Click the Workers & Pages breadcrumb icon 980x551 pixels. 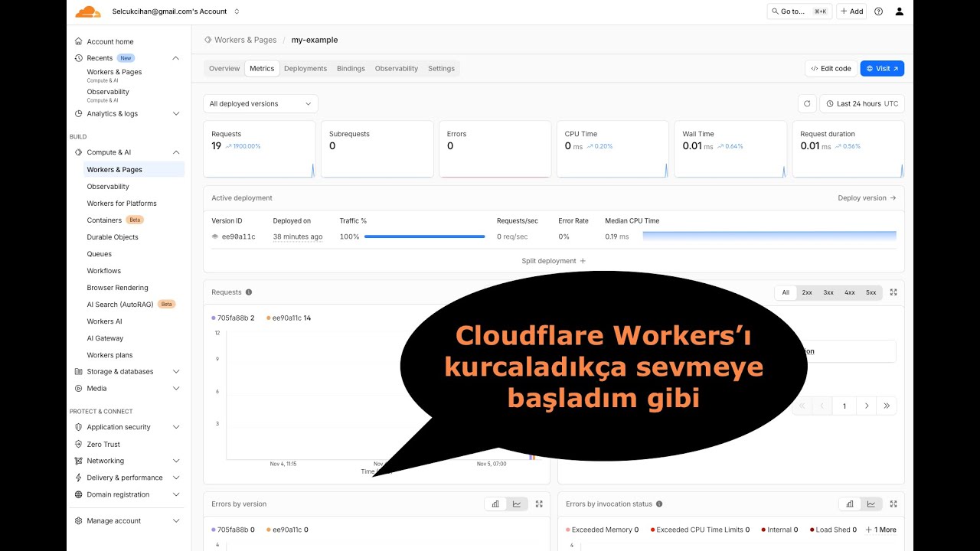(207, 39)
